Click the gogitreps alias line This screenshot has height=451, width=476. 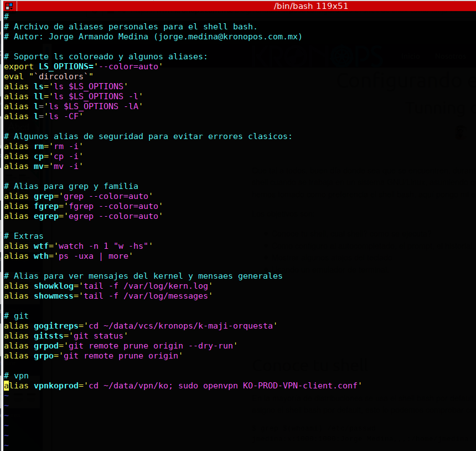point(138,325)
